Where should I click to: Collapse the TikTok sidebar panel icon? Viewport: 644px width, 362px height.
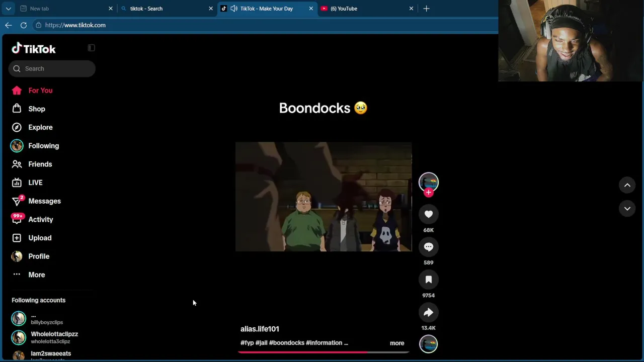(x=91, y=48)
